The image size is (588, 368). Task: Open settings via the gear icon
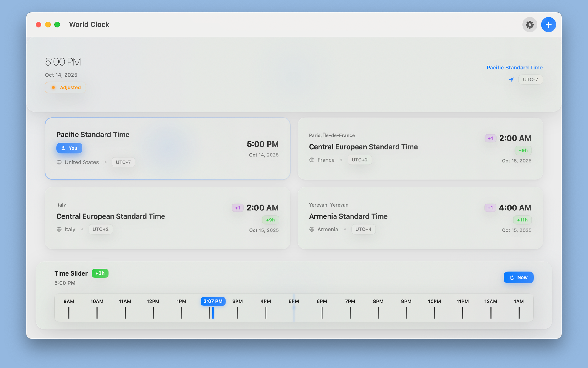pos(529,25)
